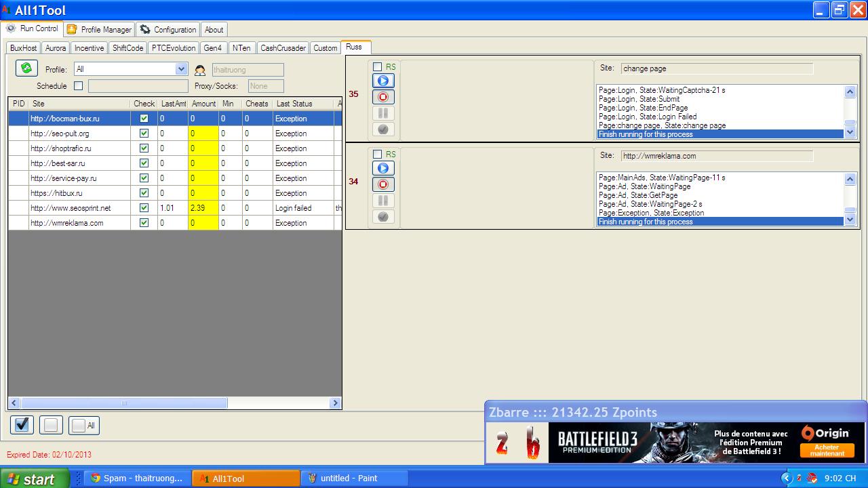The width and height of the screenshot is (868, 488).
Task: Click the gray checkmark button in process 34
Action: (383, 217)
